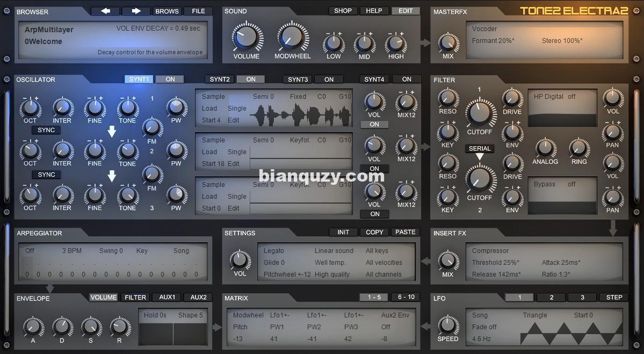Viewport: 644px width, 354px height.
Task: Open the LFO Triangle waveform menu
Action: 535,315
